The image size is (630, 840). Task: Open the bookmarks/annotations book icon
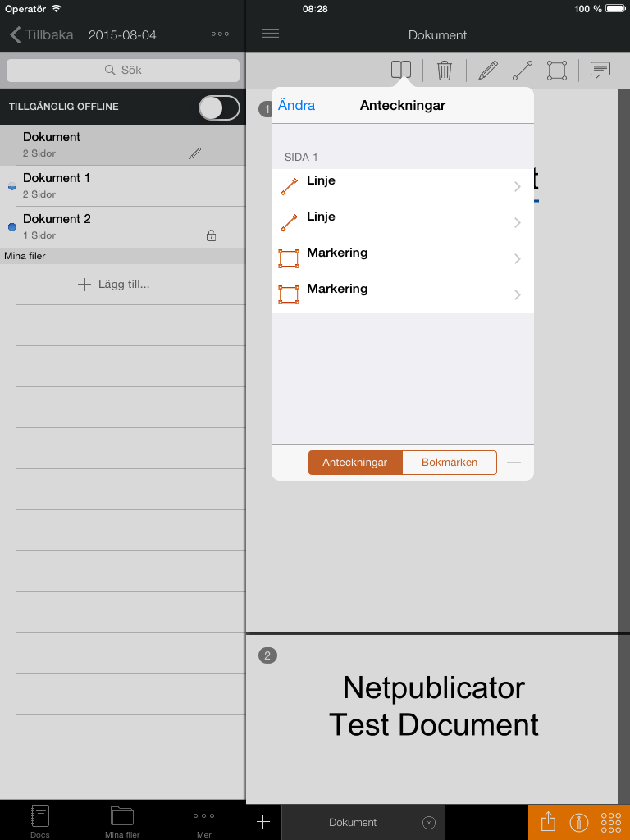[x=401, y=70]
